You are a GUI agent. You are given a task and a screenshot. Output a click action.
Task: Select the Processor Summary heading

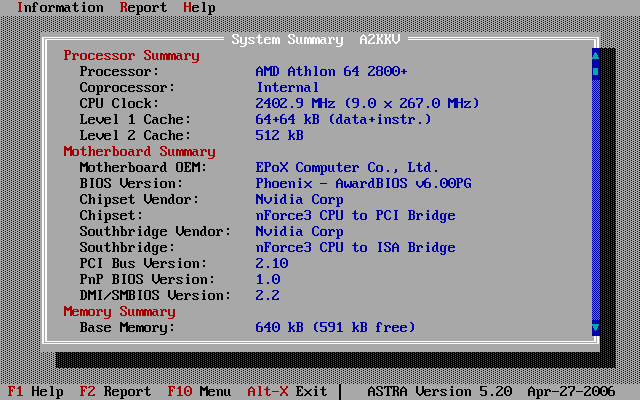(x=131, y=56)
